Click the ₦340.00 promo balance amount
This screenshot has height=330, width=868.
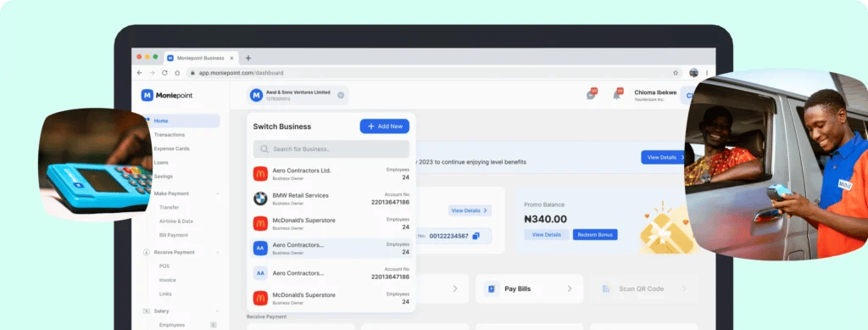pyautogui.click(x=545, y=219)
